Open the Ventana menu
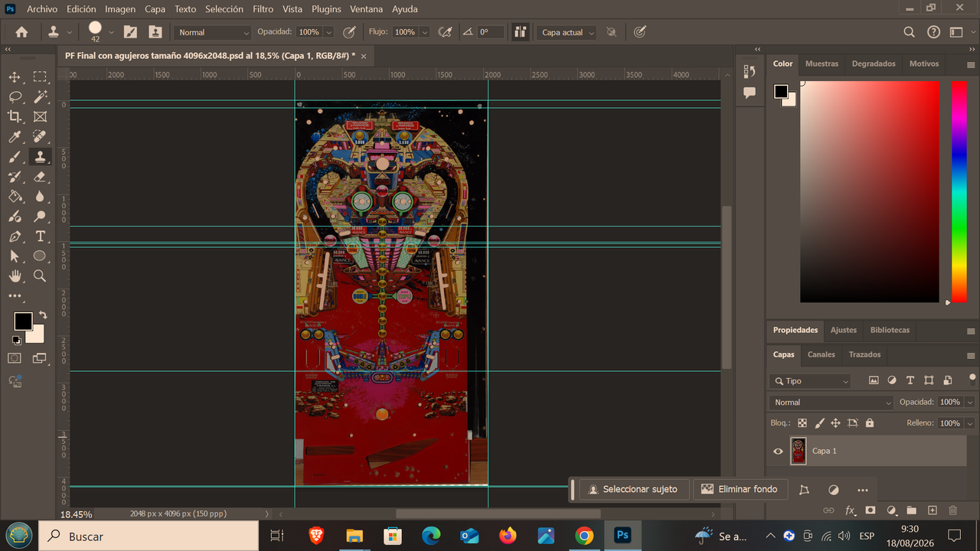 [x=367, y=9]
